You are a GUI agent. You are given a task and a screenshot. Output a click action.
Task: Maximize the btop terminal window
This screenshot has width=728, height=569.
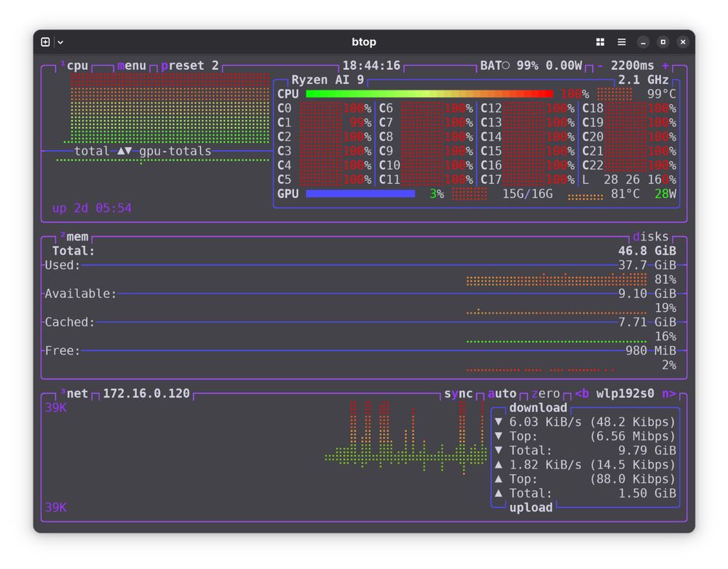tap(663, 42)
